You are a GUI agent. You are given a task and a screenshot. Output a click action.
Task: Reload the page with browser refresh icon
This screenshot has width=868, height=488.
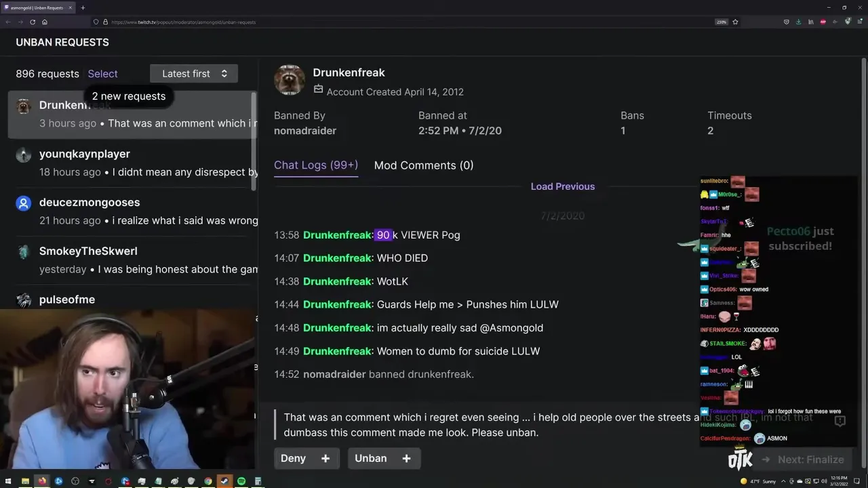click(x=32, y=22)
